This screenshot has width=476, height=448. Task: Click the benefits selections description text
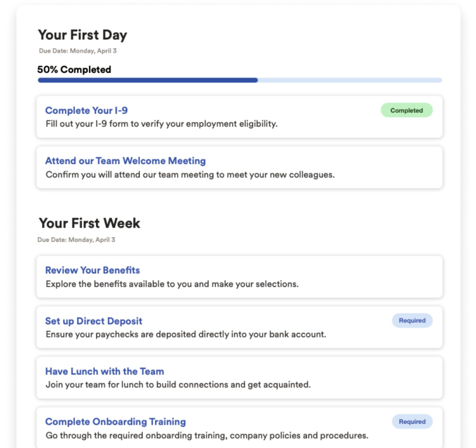[x=172, y=284]
